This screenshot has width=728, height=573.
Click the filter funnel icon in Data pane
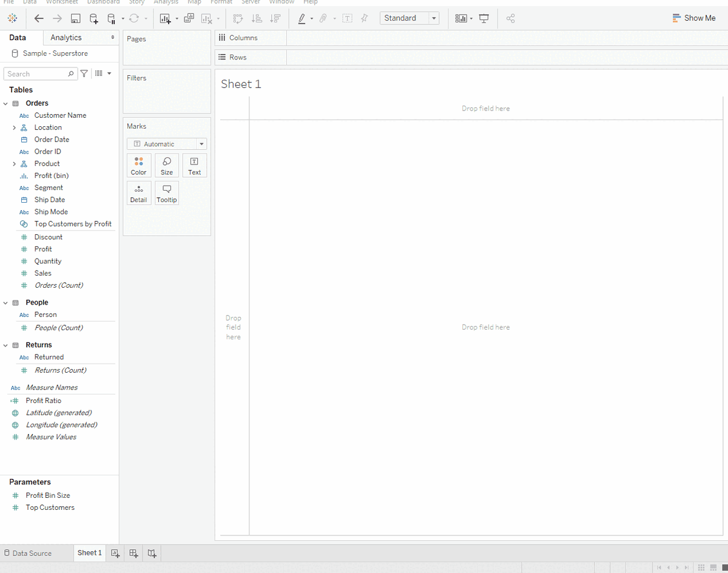click(x=84, y=73)
